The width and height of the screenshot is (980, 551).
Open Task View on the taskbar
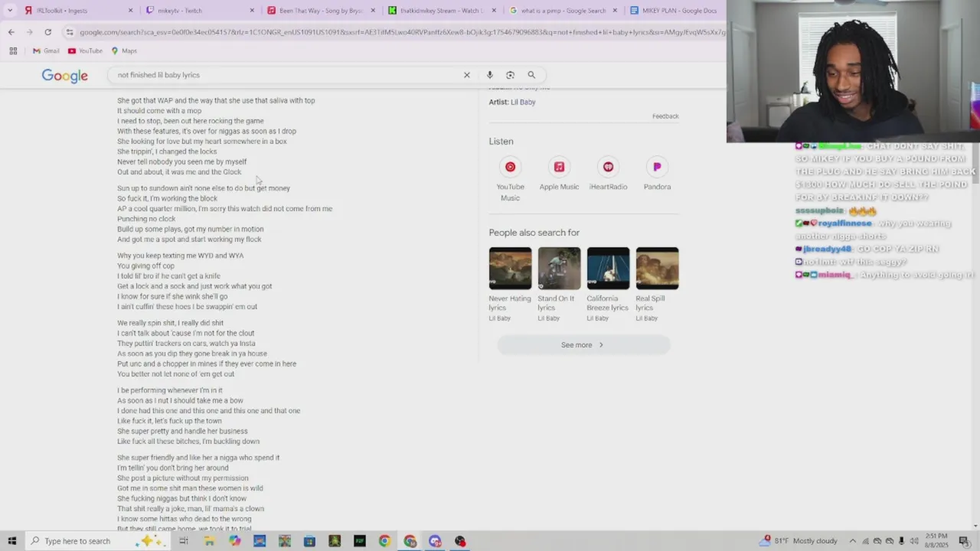click(x=184, y=541)
